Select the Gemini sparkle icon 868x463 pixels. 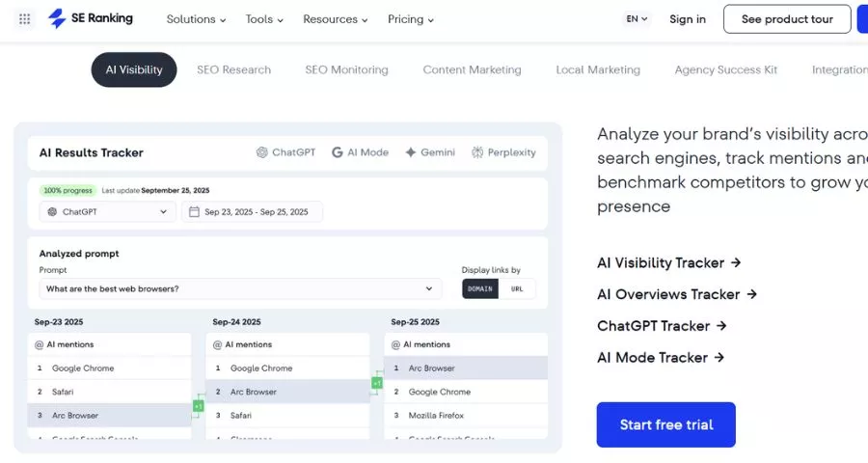click(x=410, y=152)
